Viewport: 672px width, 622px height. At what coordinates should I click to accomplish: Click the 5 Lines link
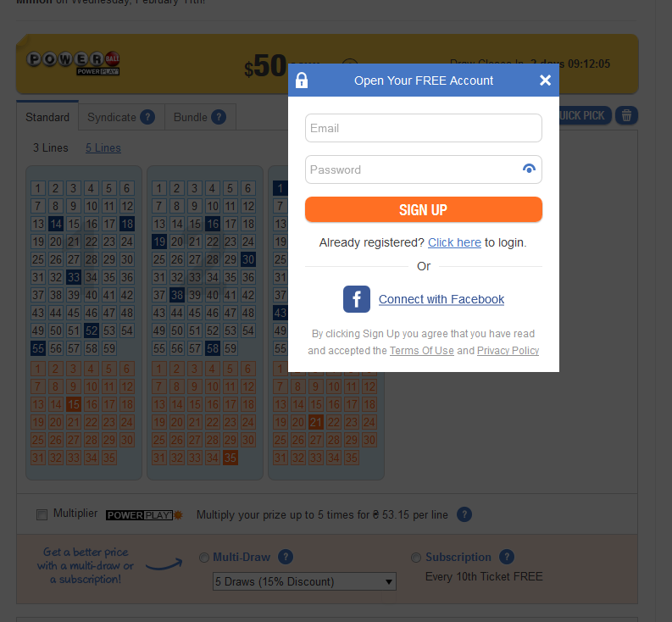click(x=103, y=148)
